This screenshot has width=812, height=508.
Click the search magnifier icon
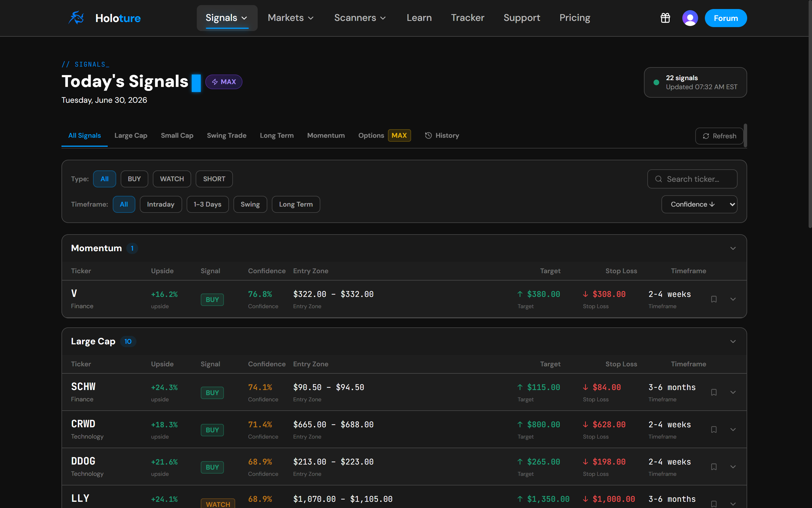pos(658,179)
